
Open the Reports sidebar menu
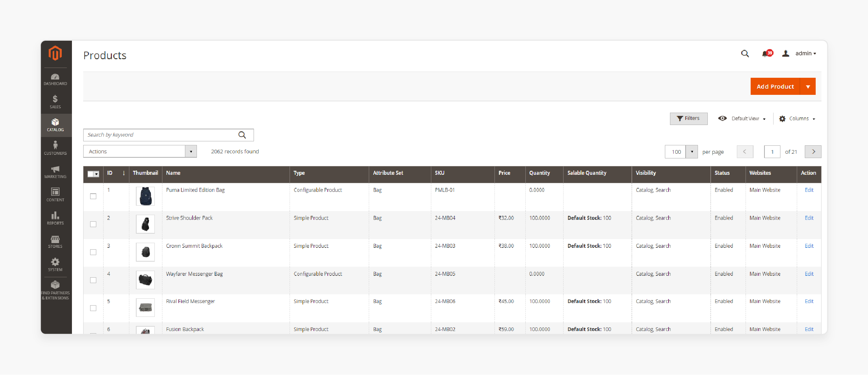(x=55, y=218)
